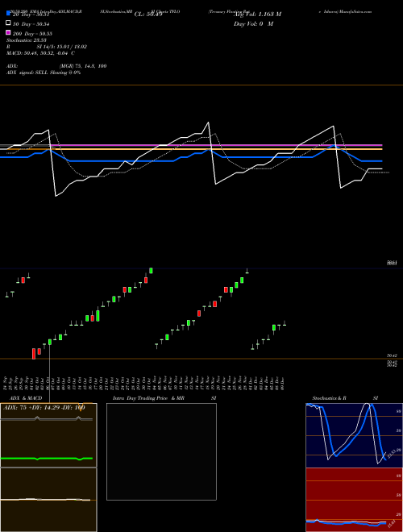Screen dimensions: 403x532
Task: Click the 'Intra Day Trading Price & MR' title
Action: [148, 398]
